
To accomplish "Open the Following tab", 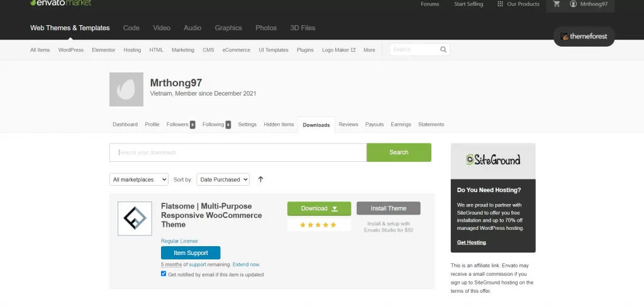I will [x=216, y=124].
